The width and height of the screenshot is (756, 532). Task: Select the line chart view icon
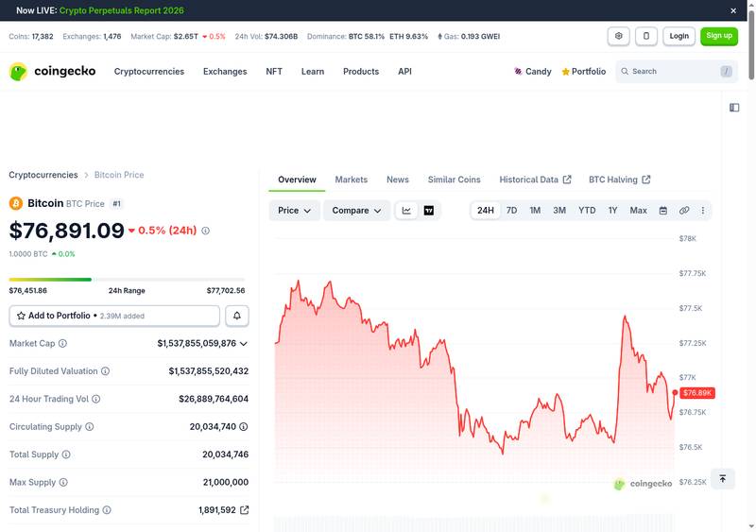pyautogui.click(x=406, y=211)
